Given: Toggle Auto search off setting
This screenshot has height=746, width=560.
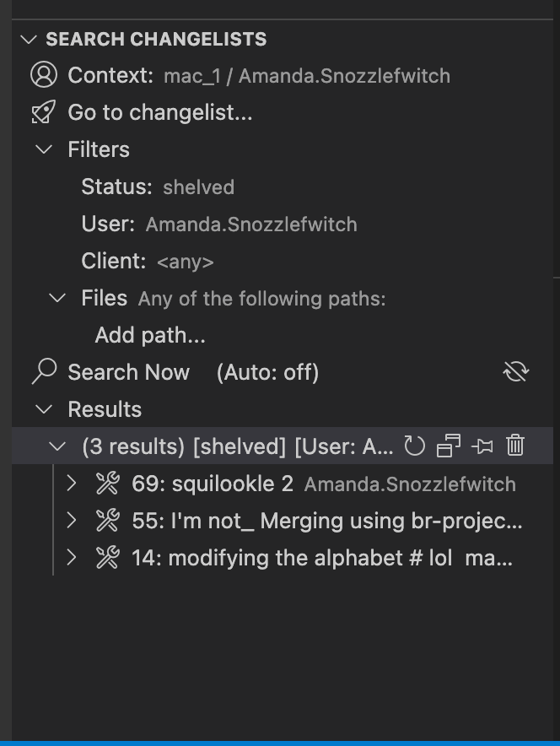Looking at the screenshot, I should (x=267, y=372).
